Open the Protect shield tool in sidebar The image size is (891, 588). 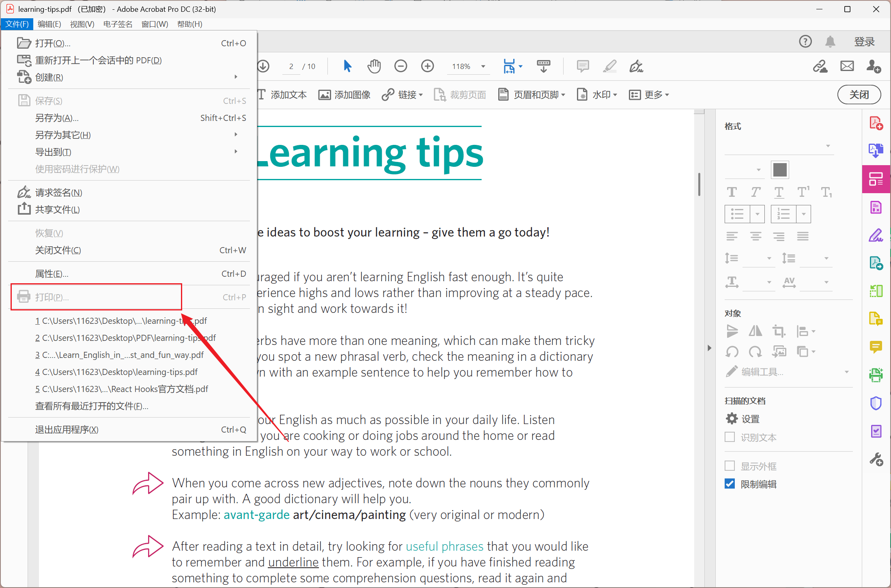tap(876, 403)
